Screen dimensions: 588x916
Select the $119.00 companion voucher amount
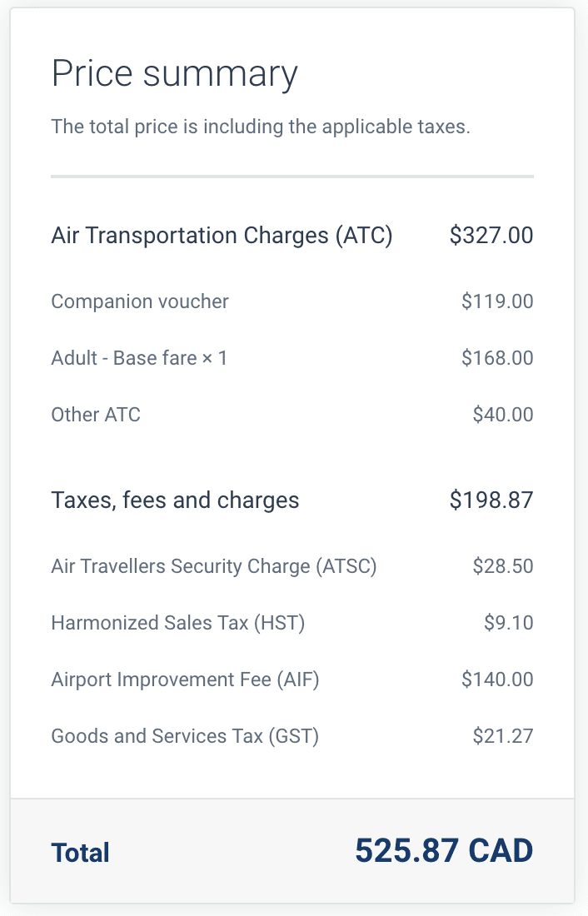tap(497, 301)
